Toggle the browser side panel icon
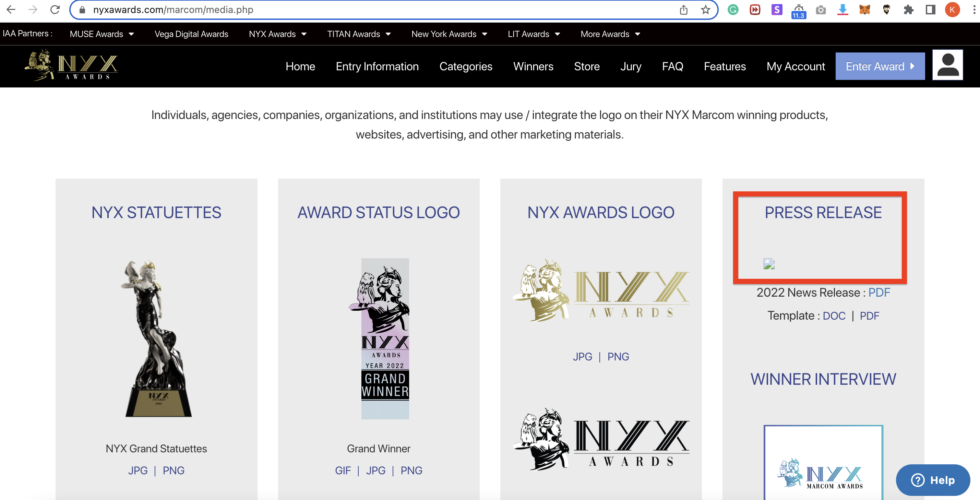This screenshot has width=980, height=500. [x=931, y=10]
